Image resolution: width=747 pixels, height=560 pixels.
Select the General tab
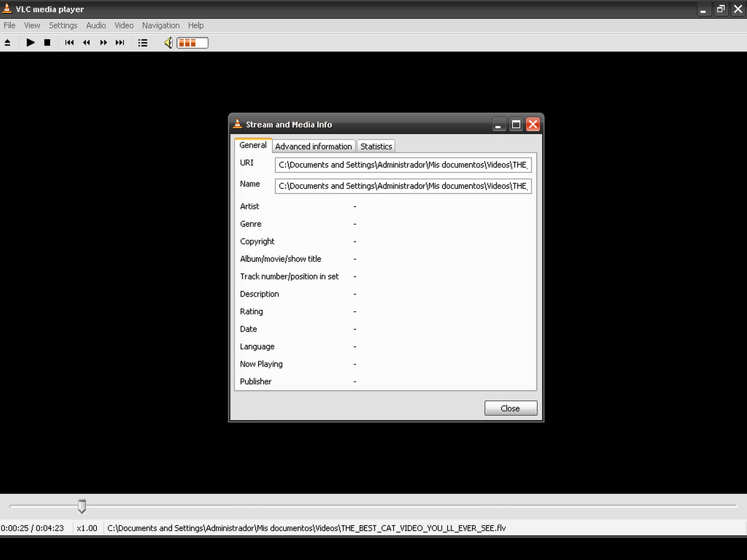pyautogui.click(x=253, y=146)
